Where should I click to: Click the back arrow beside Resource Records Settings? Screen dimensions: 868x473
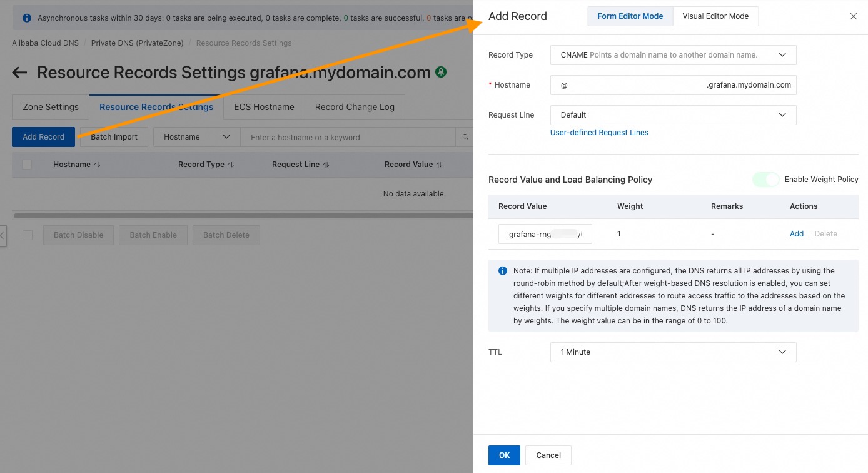point(19,73)
